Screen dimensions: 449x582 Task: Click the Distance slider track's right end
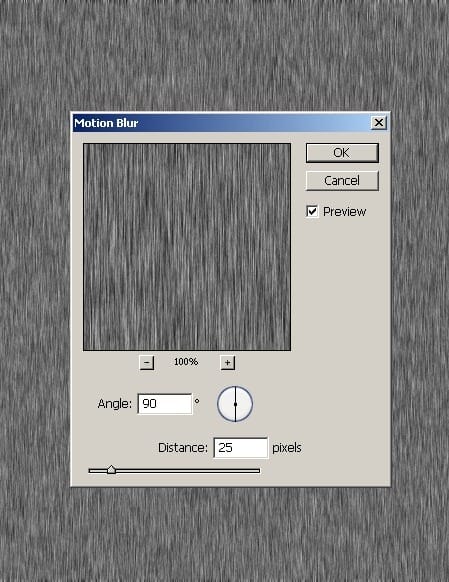257,471
